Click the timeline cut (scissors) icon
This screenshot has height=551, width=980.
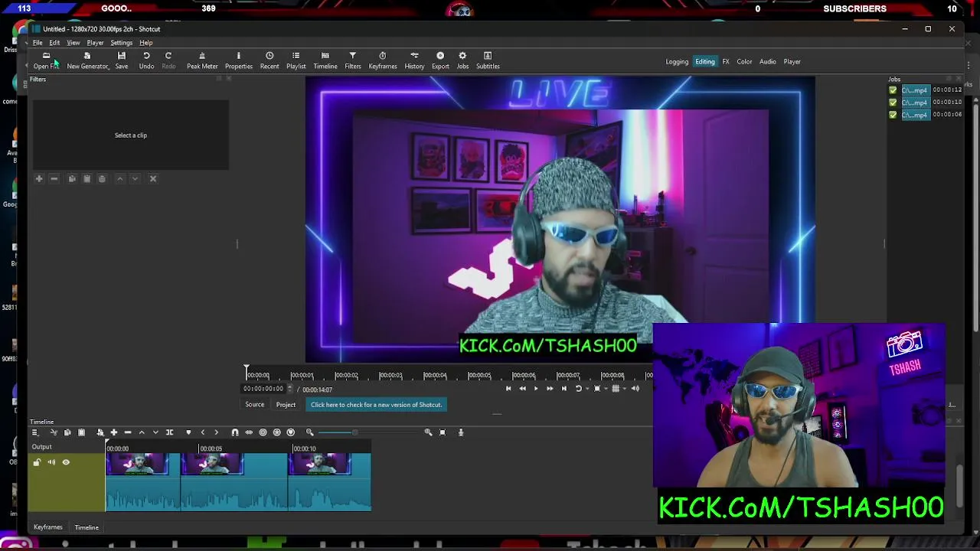tap(54, 432)
